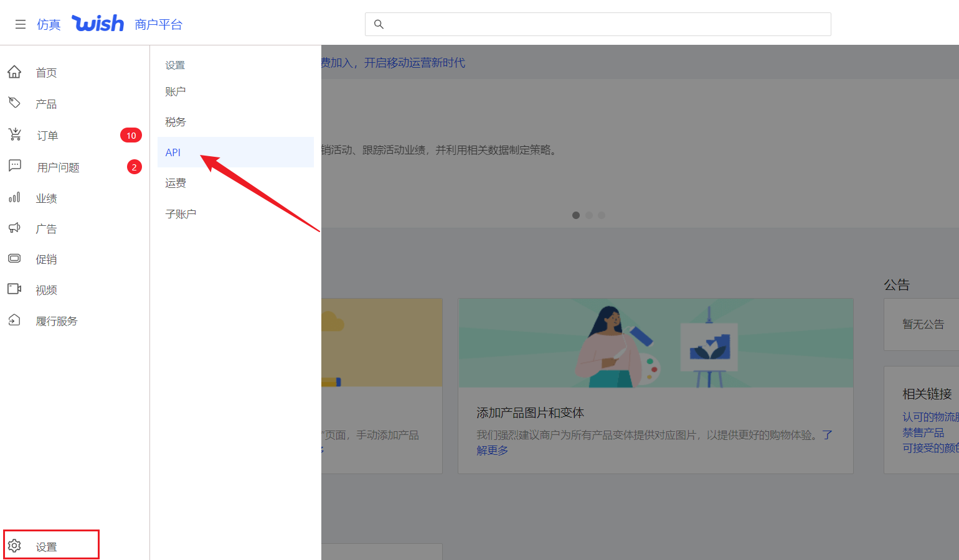Viewport: 959px width, 560px height.
Task: Click the home icon beside 首页
Action: 14,72
